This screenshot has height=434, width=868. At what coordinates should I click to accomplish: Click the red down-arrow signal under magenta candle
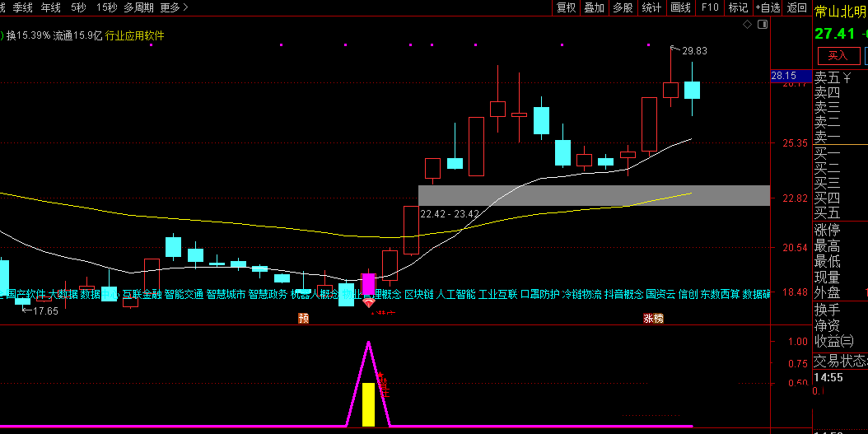coord(368,303)
